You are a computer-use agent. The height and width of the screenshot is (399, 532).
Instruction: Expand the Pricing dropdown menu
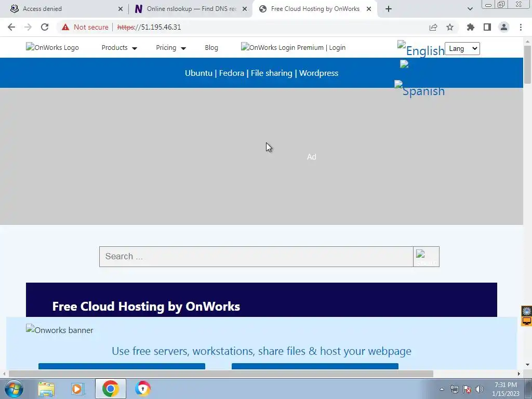pyautogui.click(x=170, y=47)
